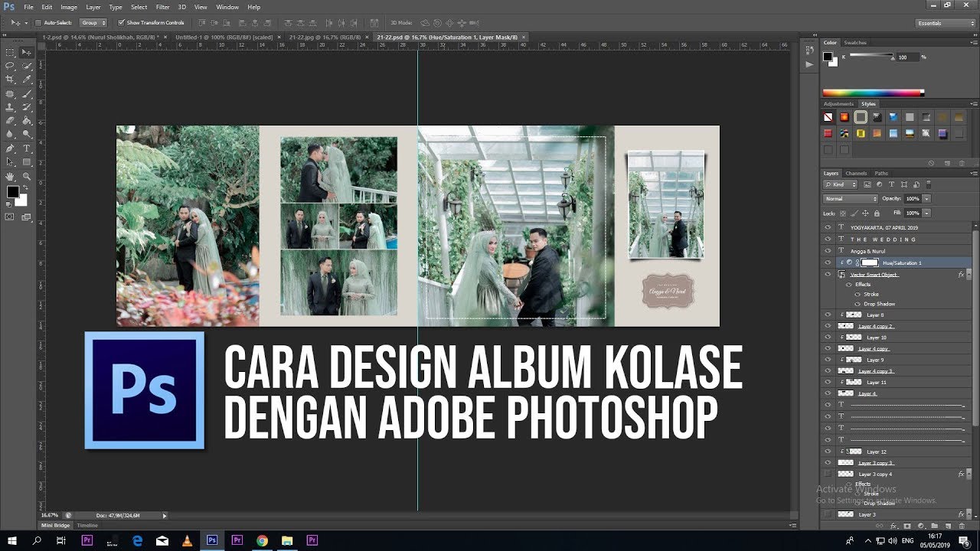980x551 pixels.
Task: Select the Eyedropper tool
Action: coord(27,80)
